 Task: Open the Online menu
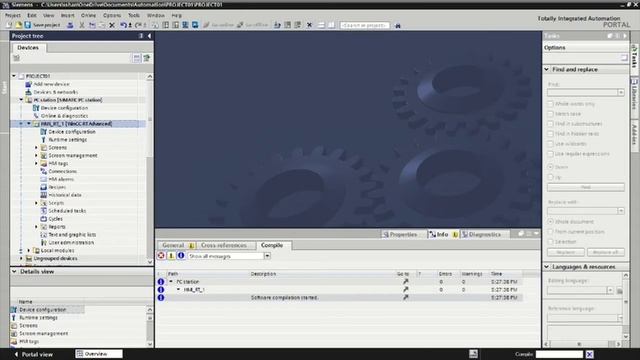(88, 15)
